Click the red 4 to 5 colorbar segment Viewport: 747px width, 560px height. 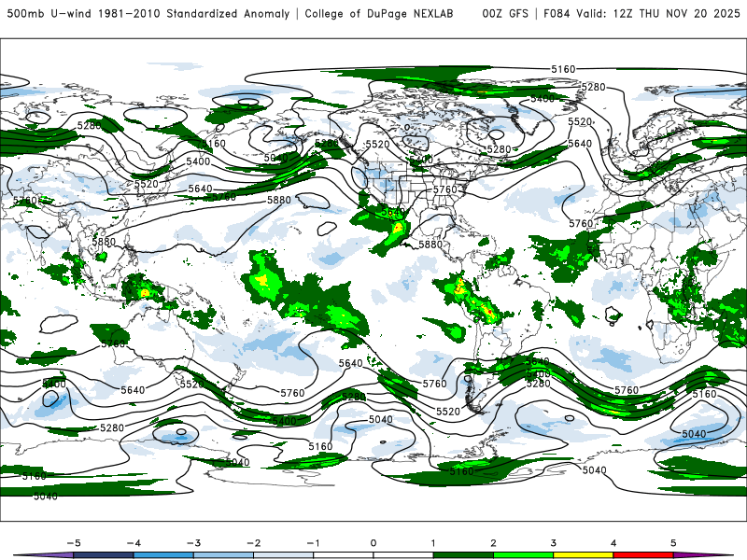643,555
